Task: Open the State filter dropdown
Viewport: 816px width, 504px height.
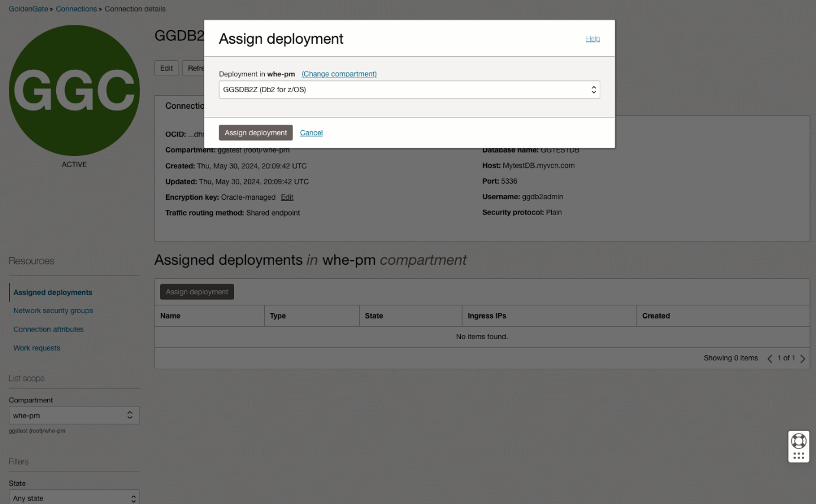Action: coord(74,498)
